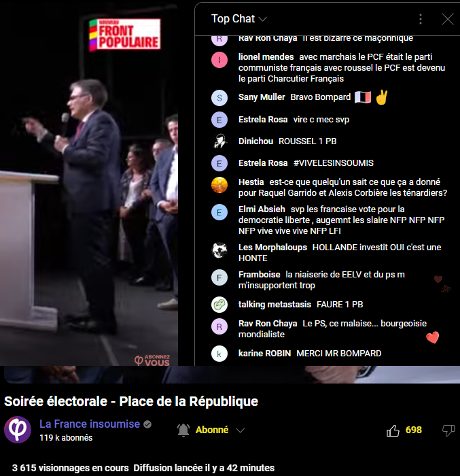Select lionel mendes username in chat
460x476 pixels.
[266, 56]
